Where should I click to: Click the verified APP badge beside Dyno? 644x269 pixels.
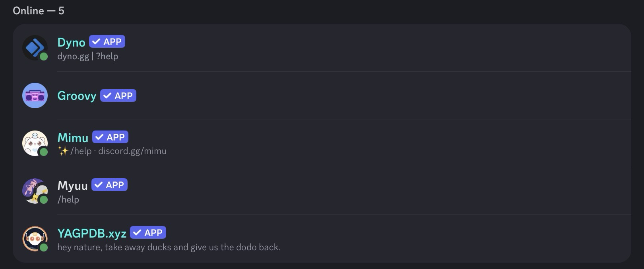point(107,42)
